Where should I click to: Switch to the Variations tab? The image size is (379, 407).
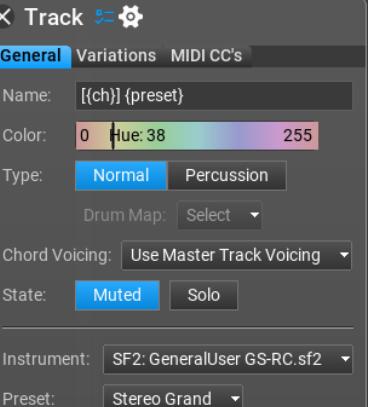pyautogui.click(x=116, y=56)
